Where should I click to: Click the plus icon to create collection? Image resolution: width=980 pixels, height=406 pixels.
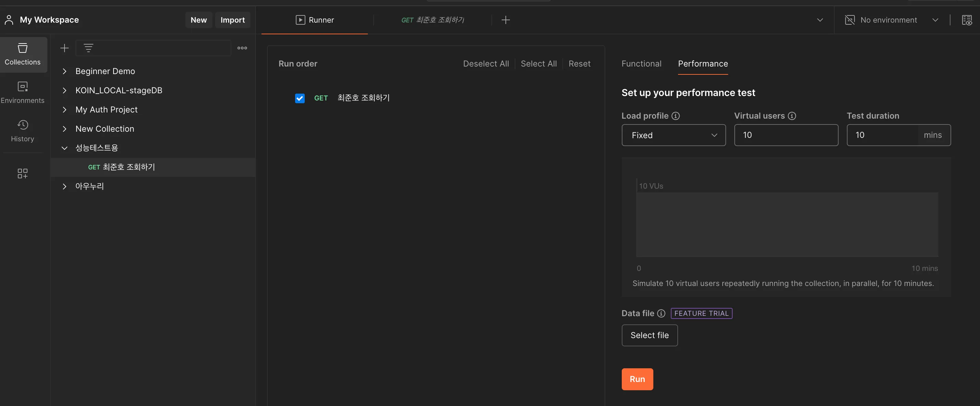(x=64, y=48)
